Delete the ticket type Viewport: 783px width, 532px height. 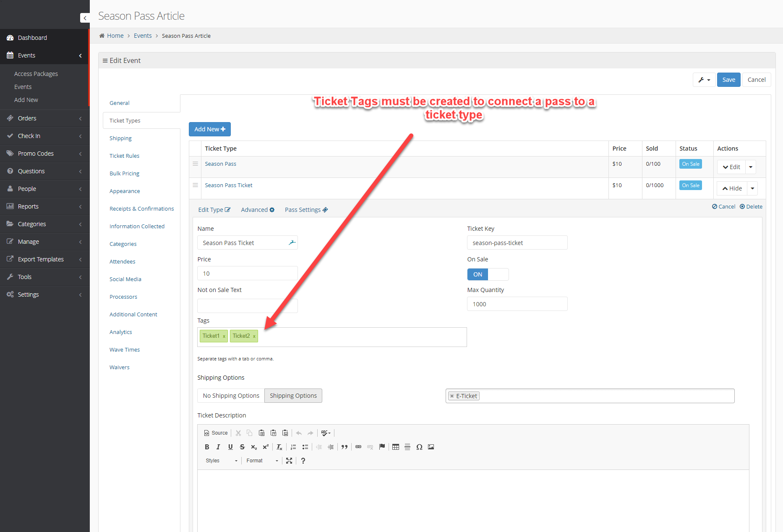(x=751, y=206)
